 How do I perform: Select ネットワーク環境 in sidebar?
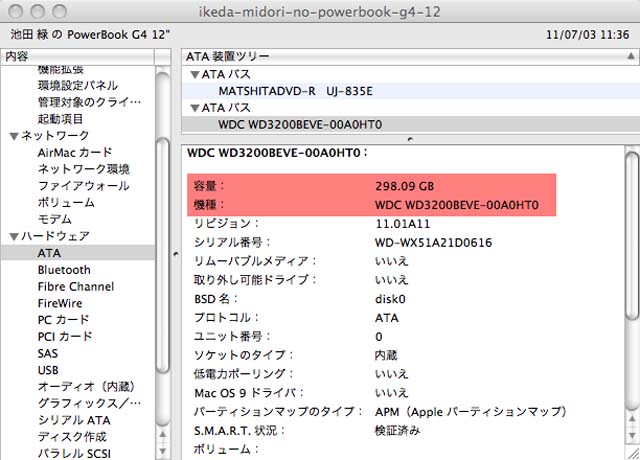tap(84, 169)
